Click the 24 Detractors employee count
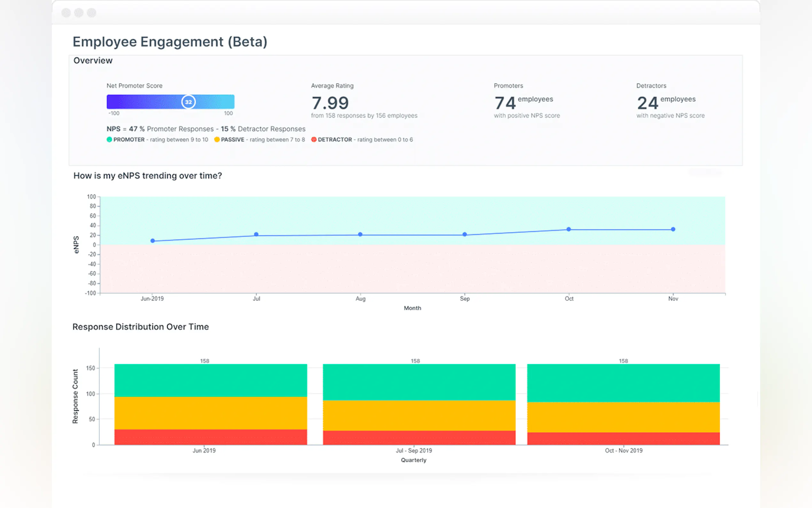 (x=647, y=103)
